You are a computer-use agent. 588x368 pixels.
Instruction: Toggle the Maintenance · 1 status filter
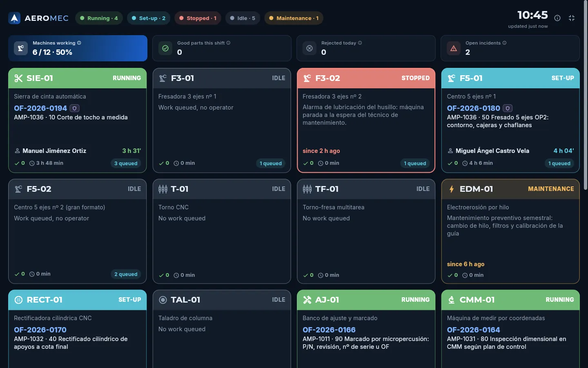(294, 18)
